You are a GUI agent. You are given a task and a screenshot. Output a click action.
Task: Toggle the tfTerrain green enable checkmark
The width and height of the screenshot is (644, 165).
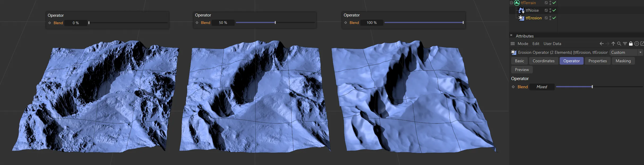[x=554, y=3]
